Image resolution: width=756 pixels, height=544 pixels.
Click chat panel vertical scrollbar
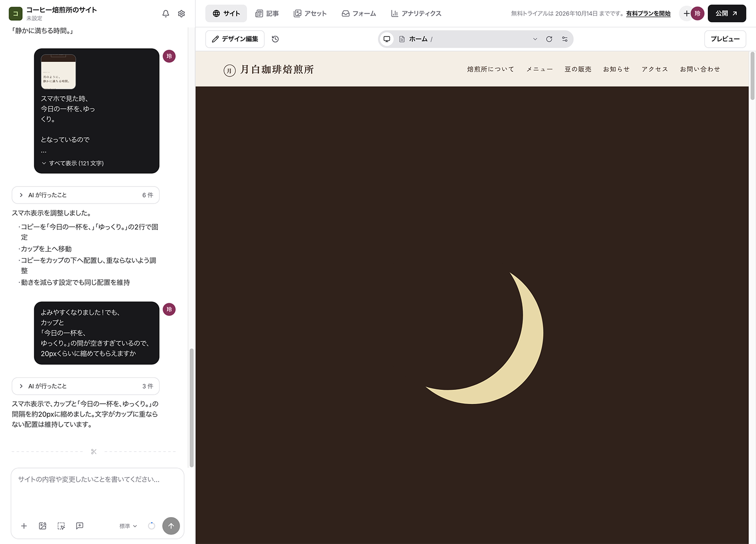191,408
